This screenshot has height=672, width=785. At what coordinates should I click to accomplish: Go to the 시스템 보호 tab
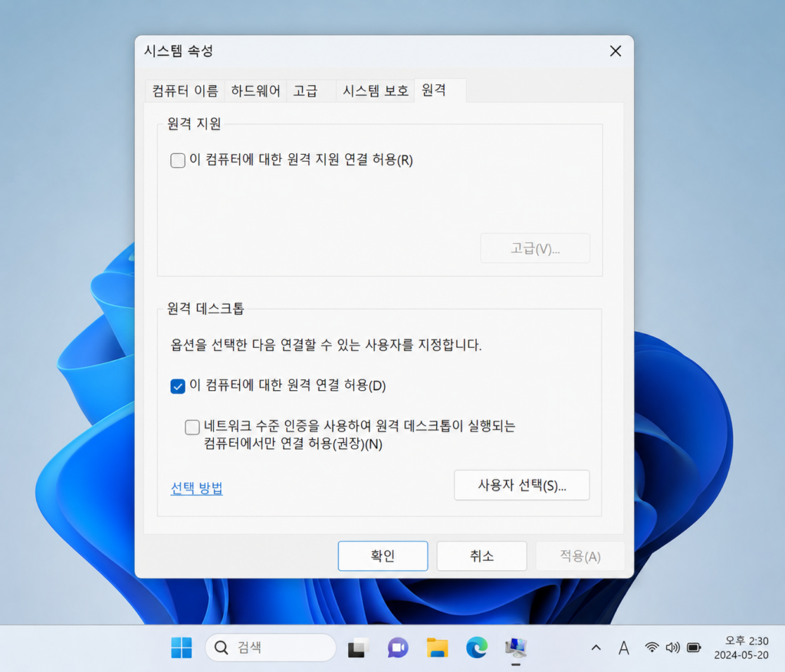[375, 90]
